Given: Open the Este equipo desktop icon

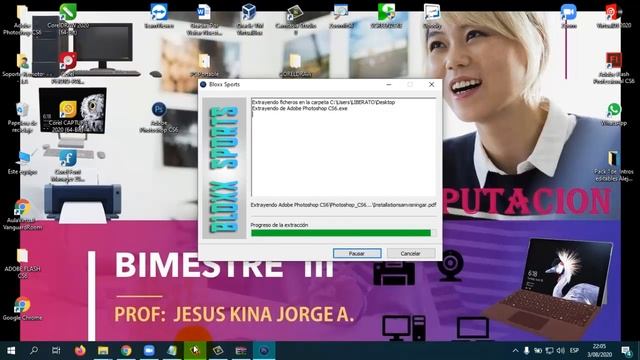Looking at the screenshot, I should [x=22, y=163].
